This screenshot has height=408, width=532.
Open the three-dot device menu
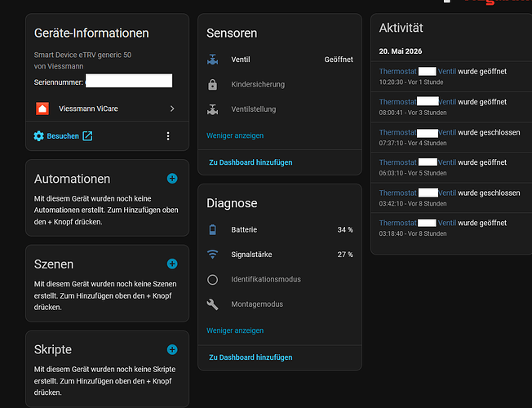point(168,136)
